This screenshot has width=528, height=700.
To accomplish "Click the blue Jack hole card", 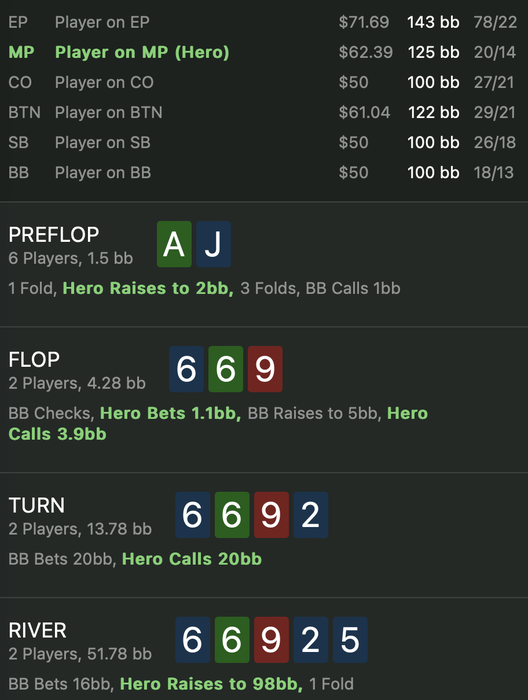I will (213, 244).
